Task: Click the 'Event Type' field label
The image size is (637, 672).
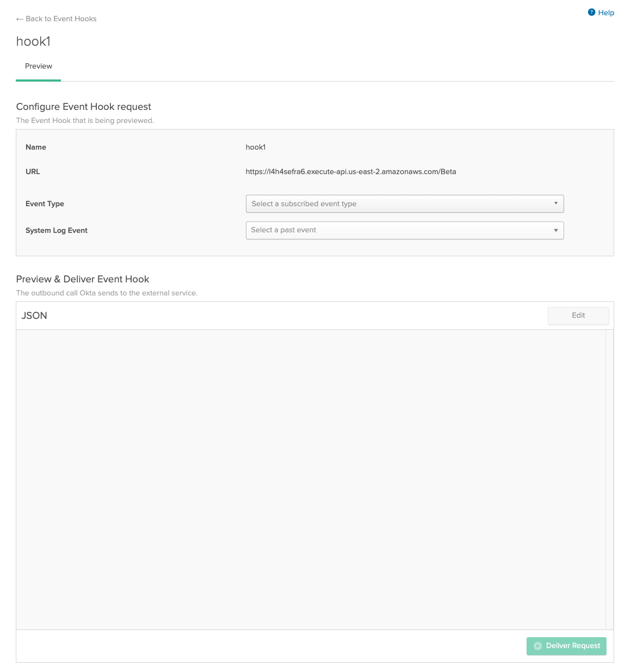Action: tap(45, 204)
